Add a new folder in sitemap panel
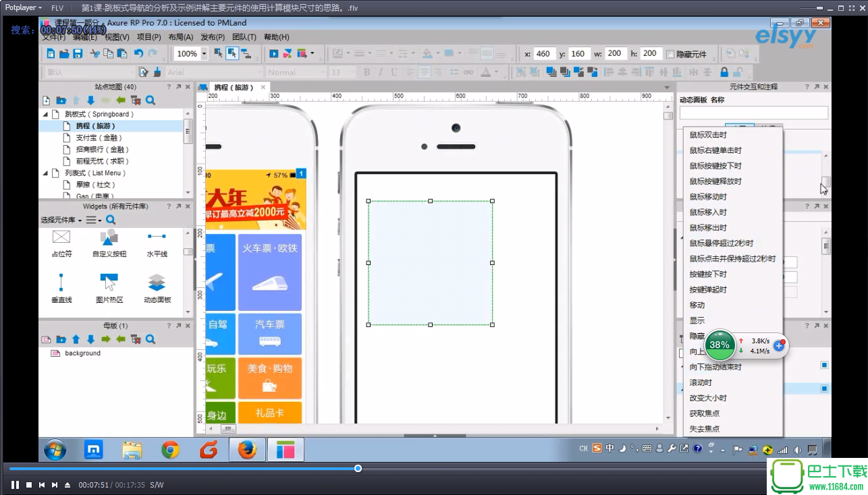868x495 pixels. [61, 100]
